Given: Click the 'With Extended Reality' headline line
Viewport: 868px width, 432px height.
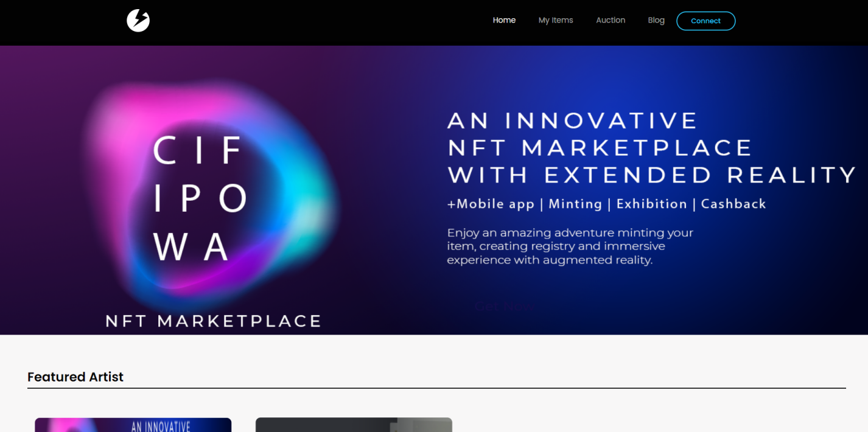Looking at the screenshot, I should click(652, 175).
